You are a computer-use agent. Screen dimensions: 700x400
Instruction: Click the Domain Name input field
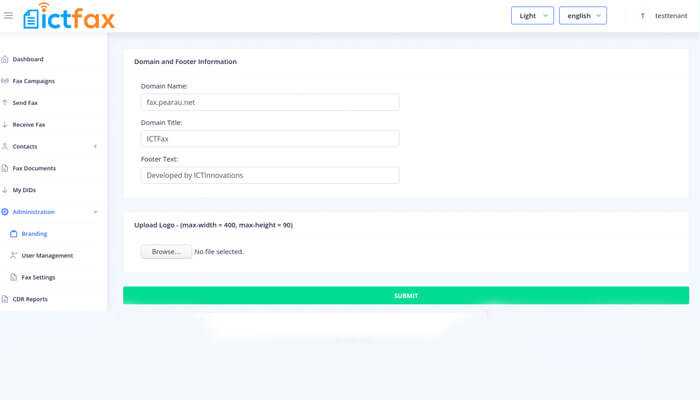(270, 102)
